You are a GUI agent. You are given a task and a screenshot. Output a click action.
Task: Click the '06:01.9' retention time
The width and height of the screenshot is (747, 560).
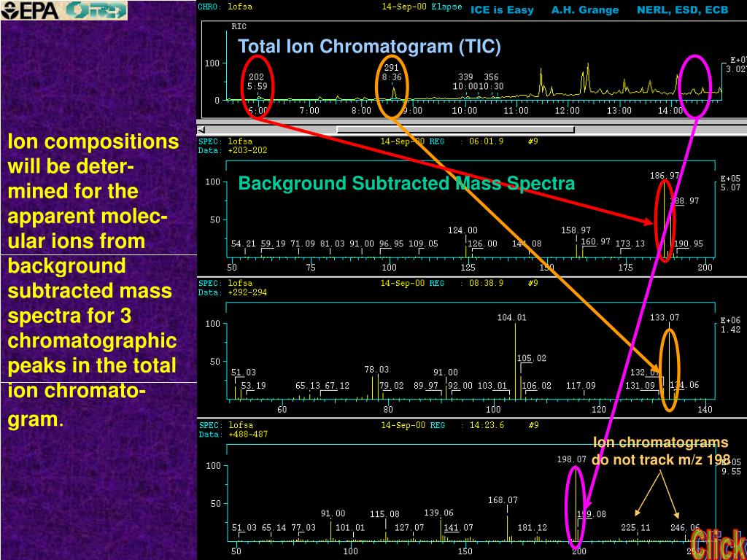pyautogui.click(x=486, y=141)
